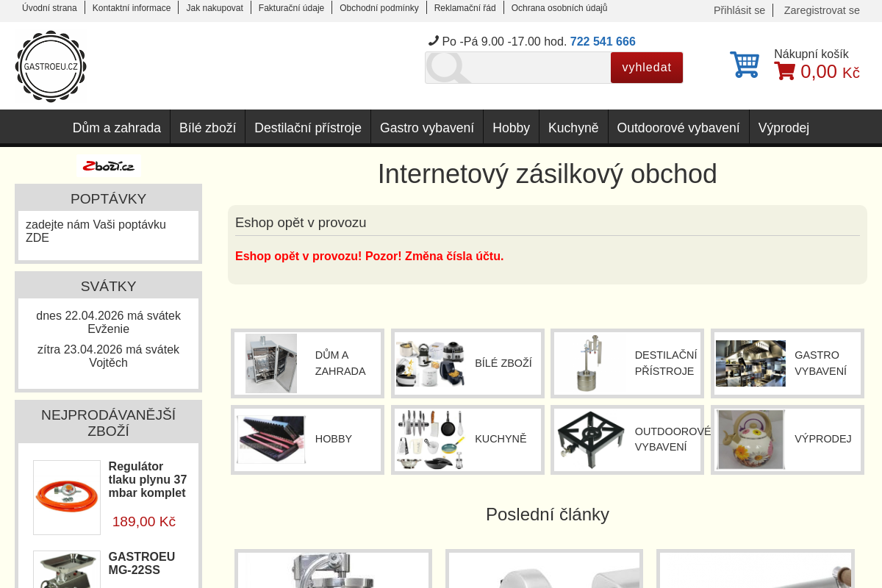The image size is (882, 588).
Task: Open the Dům a zahrada category image
Action: (x=271, y=363)
